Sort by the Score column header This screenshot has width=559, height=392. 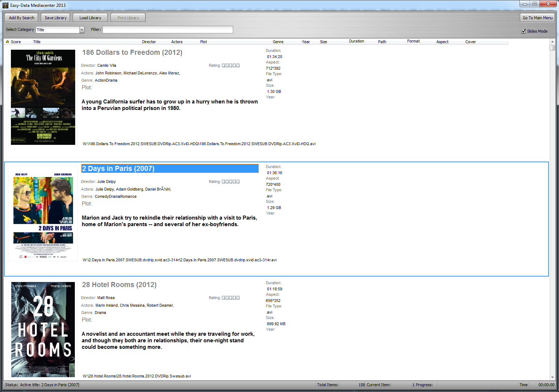[16, 42]
